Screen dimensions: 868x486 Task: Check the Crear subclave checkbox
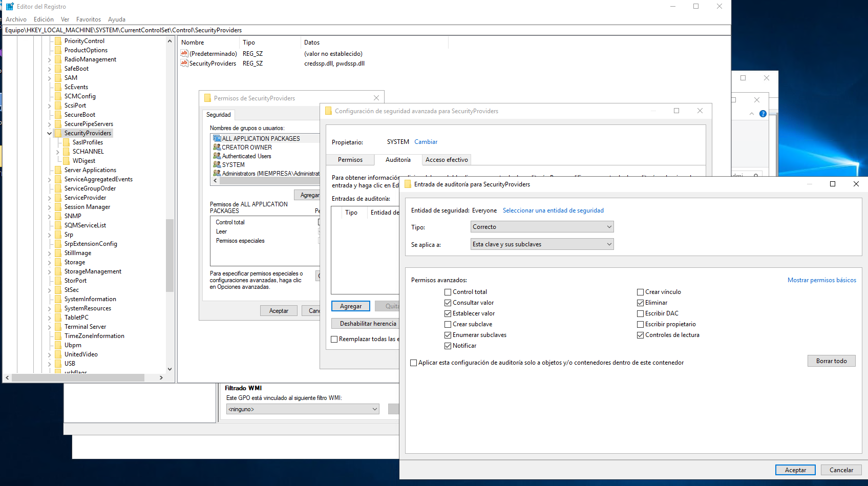coord(448,324)
